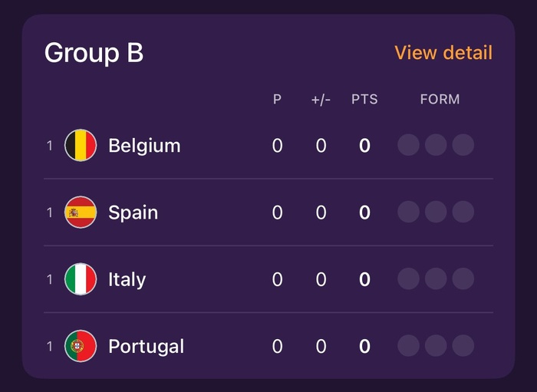Image resolution: width=537 pixels, height=392 pixels.
Task: Click Portugal's played matches value
Action: [x=277, y=346]
